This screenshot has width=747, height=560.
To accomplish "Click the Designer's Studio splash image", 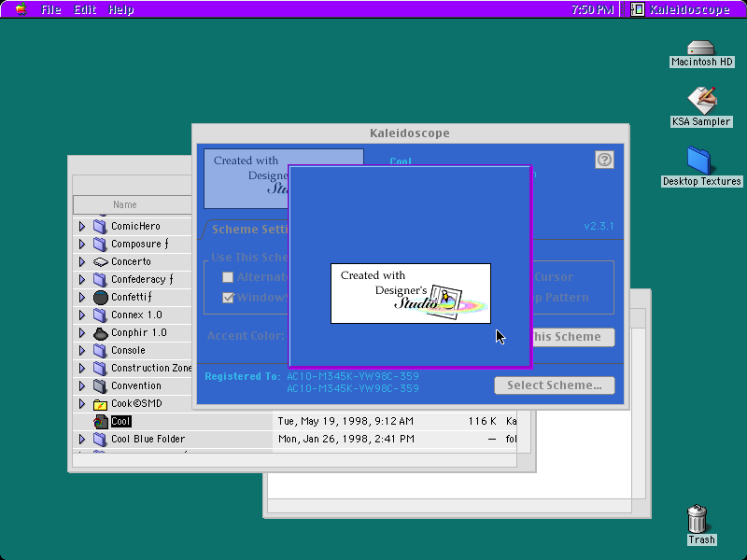I will point(411,293).
